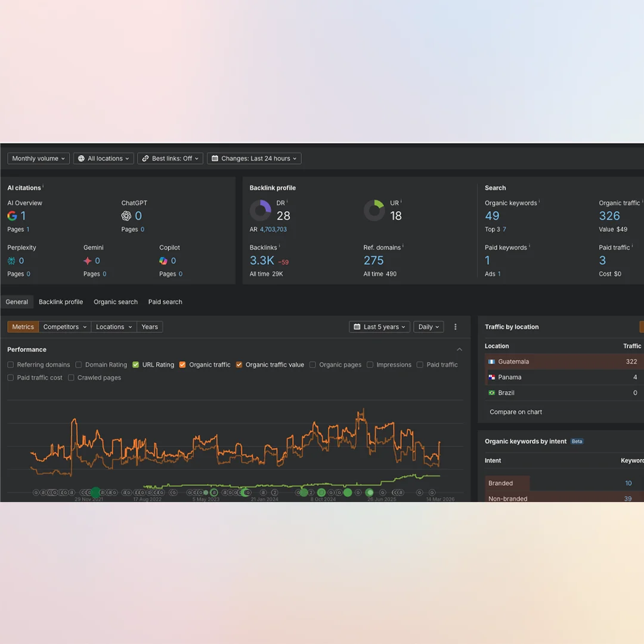Click the Copilot logo icon
The width and height of the screenshot is (644, 644).
(163, 261)
